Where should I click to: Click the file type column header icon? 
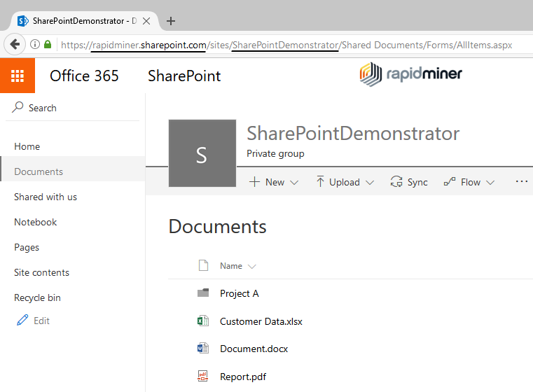coord(203,265)
